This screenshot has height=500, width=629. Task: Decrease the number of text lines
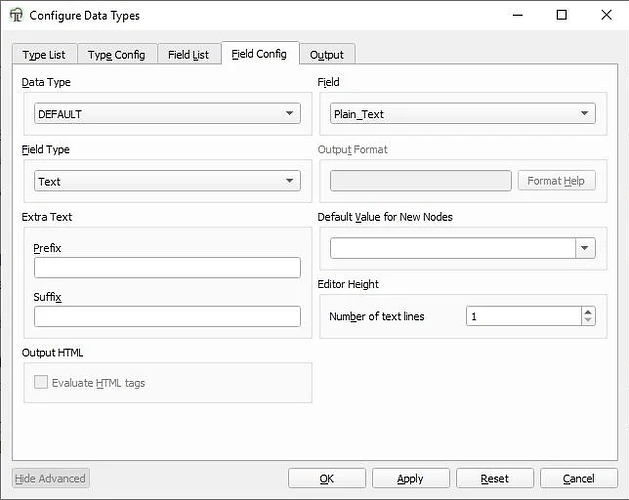[587, 321]
